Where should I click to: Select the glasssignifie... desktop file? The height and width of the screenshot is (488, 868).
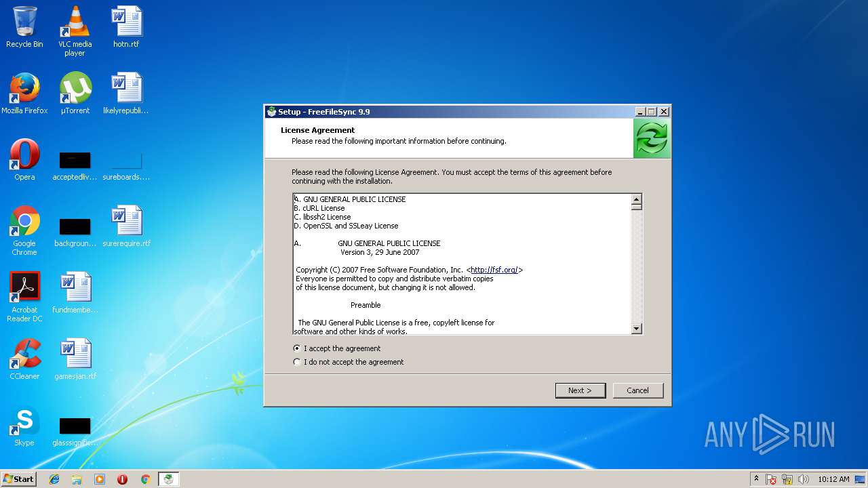75,431
